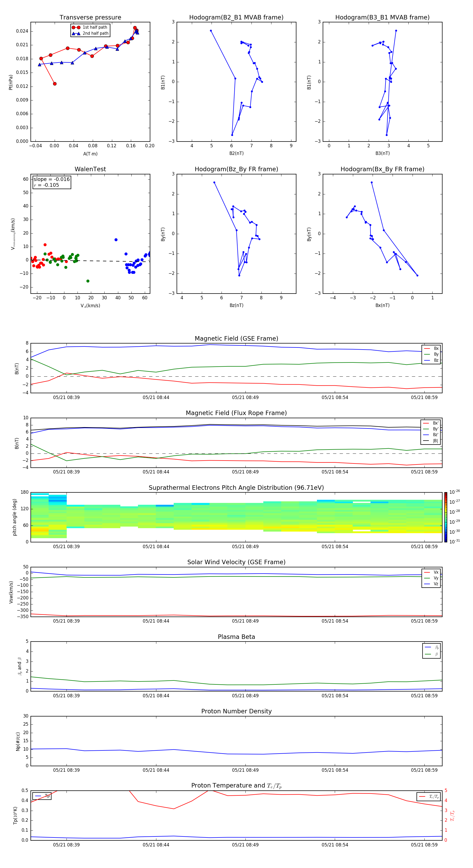
Task: Select 'Vx' in the velocity legend
Action: 431,572
